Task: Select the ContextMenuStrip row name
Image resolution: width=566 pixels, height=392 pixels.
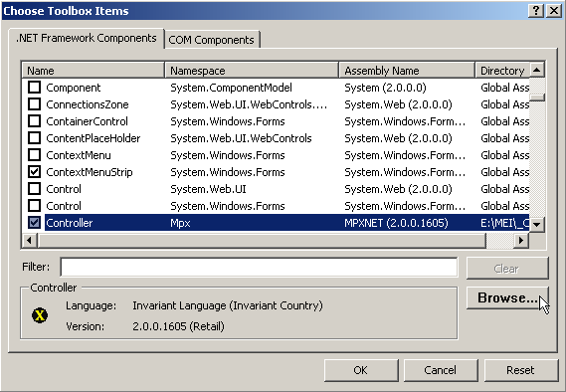Action: point(90,172)
